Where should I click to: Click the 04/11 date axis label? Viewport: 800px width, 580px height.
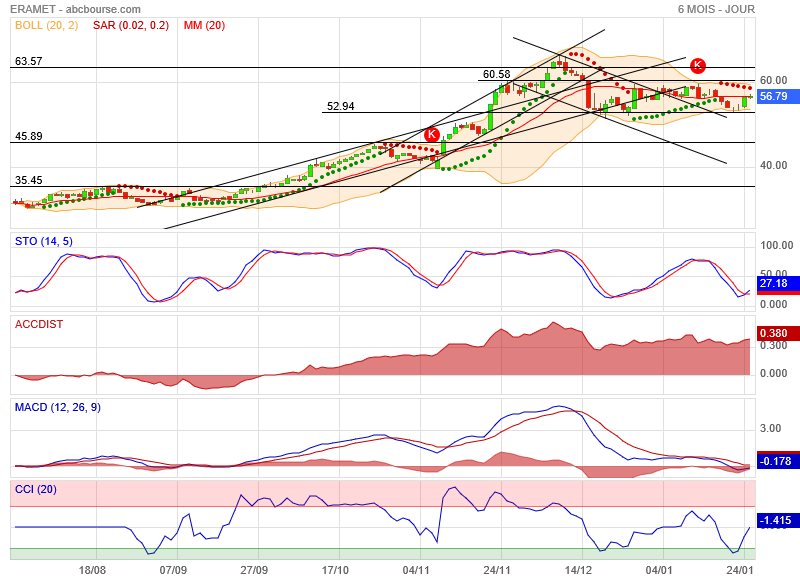pyautogui.click(x=416, y=570)
